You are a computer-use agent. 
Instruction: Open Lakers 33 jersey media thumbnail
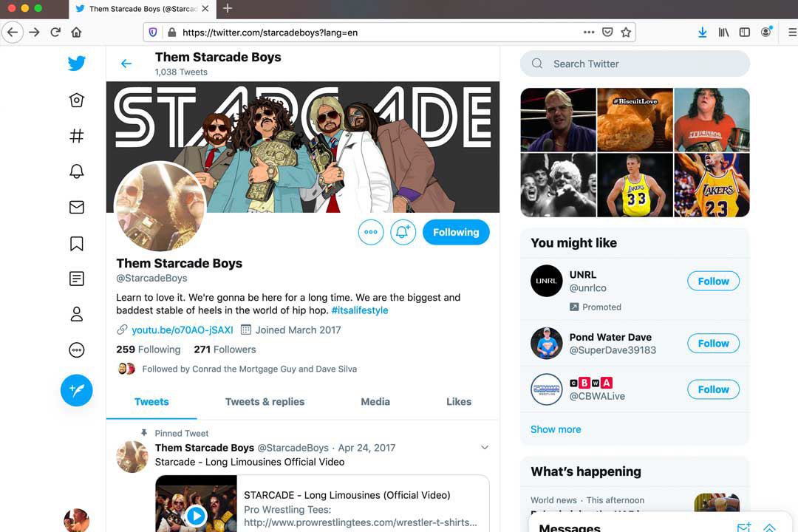[635, 185]
